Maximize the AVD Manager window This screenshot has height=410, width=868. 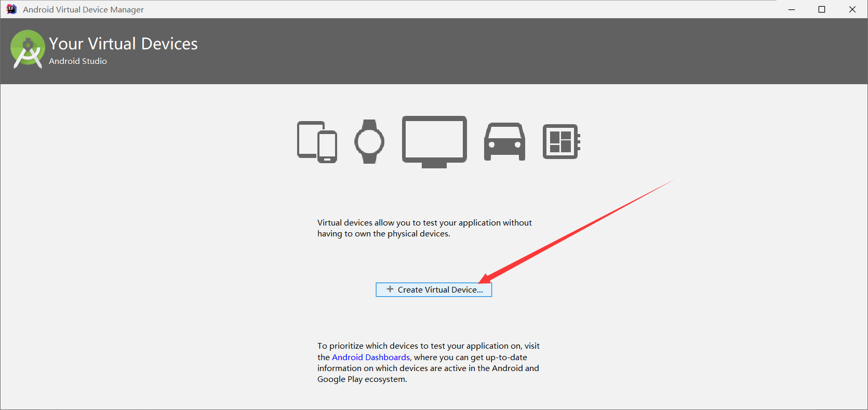click(822, 9)
